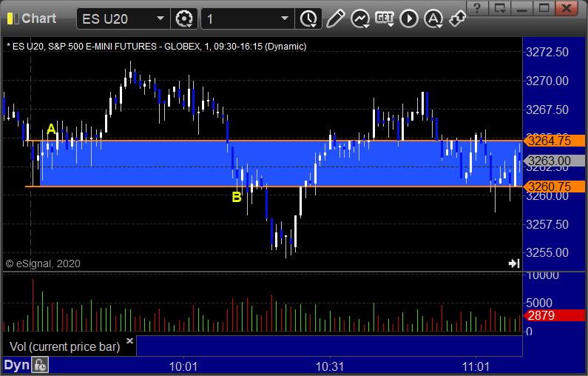Open the Chart window menu
This screenshot has width=588, height=376.
coord(32,19)
